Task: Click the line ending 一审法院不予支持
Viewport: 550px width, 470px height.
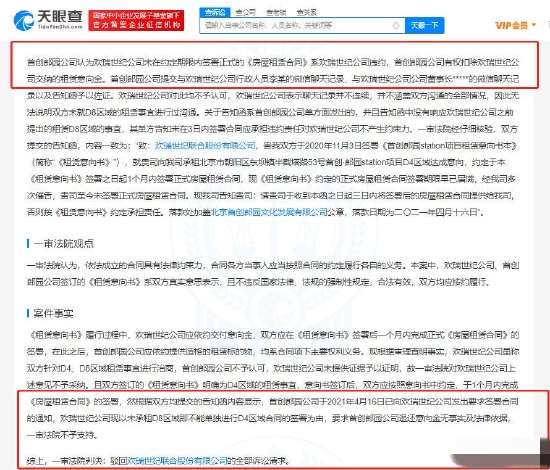Action: pyautogui.click(x=63, y=435)
